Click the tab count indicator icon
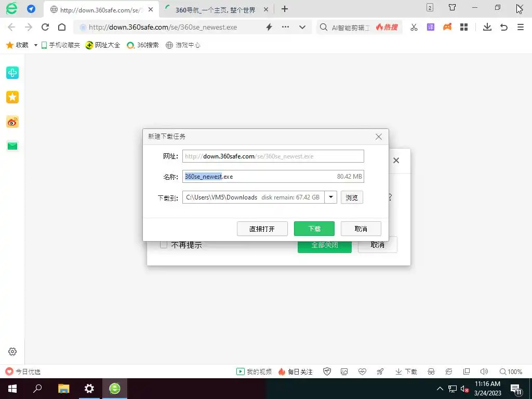The width and height of the screenshot is (532, 399). (430, 7)
